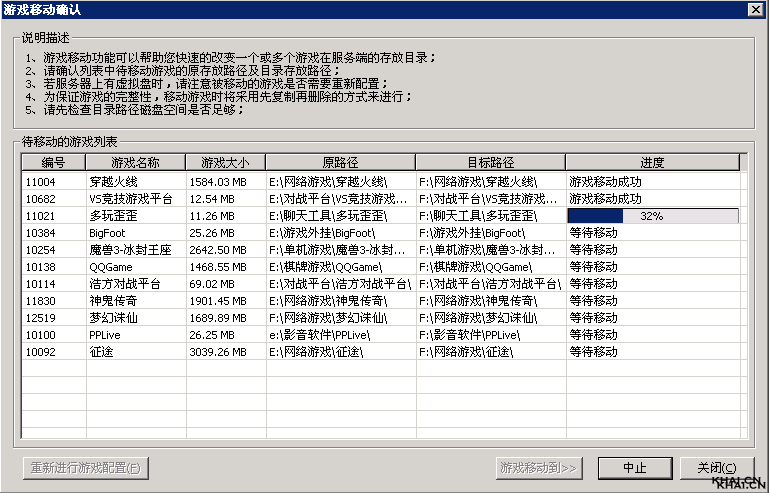Select the VS竞技游戏平台 row
The width and height of the screenshot is (769, 493).
coord(130,199)
